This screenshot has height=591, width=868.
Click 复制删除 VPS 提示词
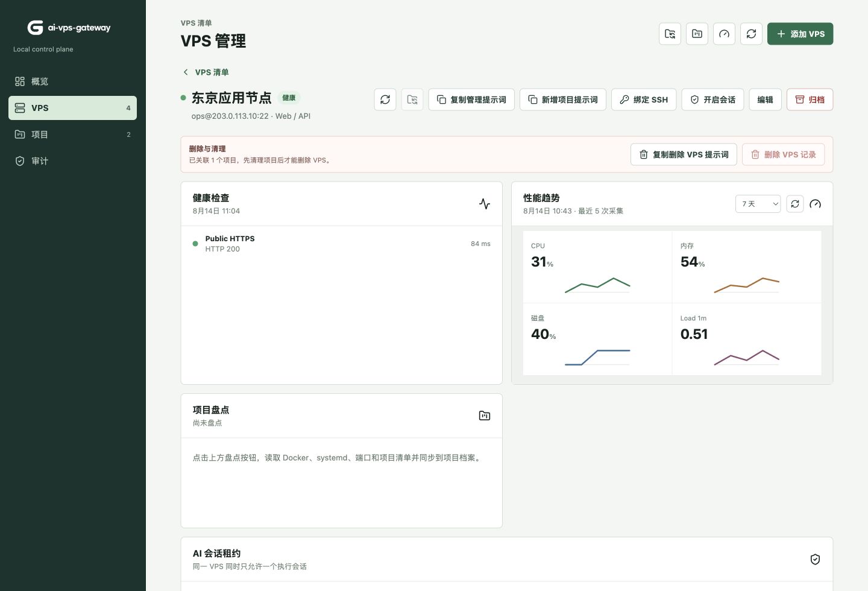(684, 154)
